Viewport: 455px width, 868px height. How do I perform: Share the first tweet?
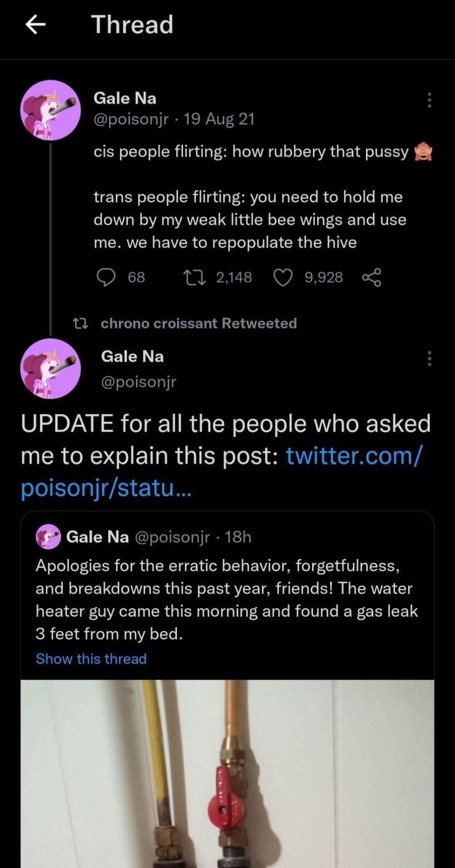[371, 277]
